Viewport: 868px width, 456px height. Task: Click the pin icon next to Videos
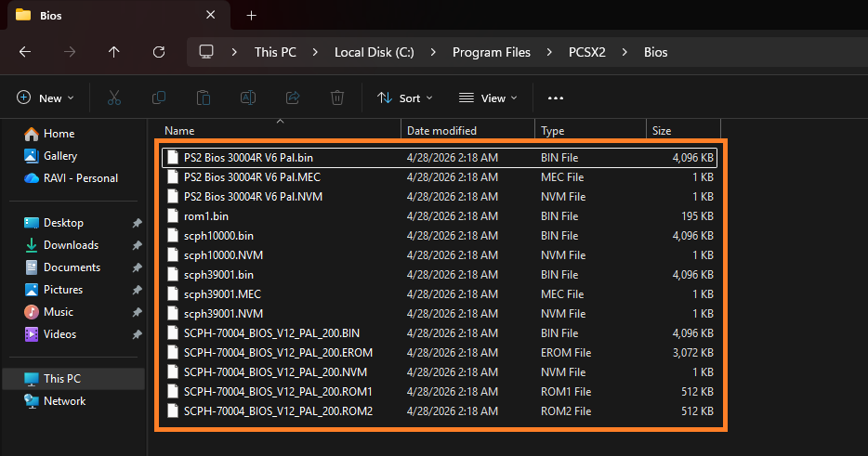137,334
